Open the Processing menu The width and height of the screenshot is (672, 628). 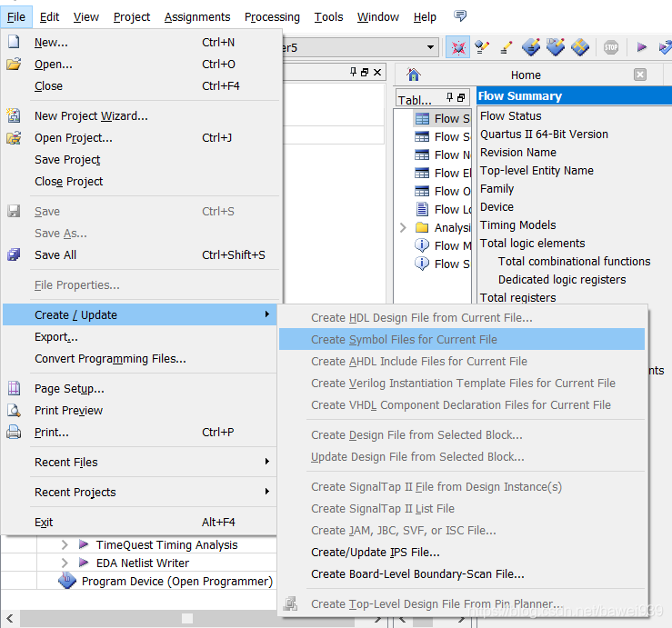point(272,16)
